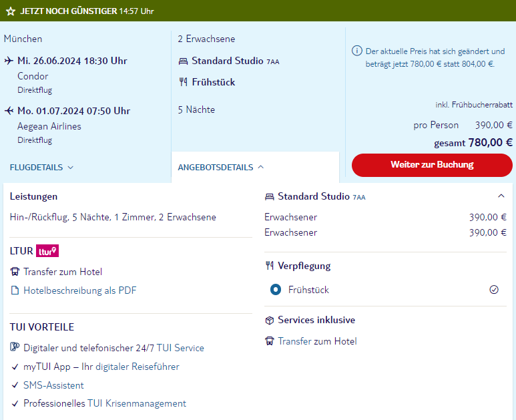Click the 2 Erwachsene text
Viewport: 516px width, 420px height.
(x=206, y=39)
